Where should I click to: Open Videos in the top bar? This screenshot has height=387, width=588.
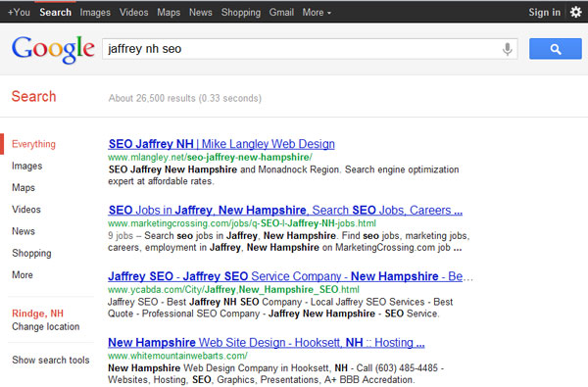[x=134, y=13]
